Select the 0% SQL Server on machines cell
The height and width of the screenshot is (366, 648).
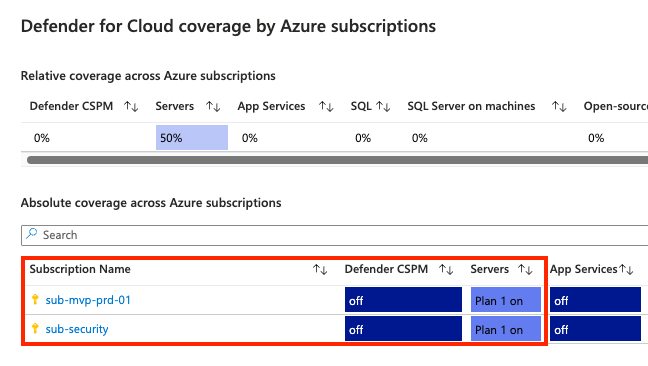(x=419, y=138)
